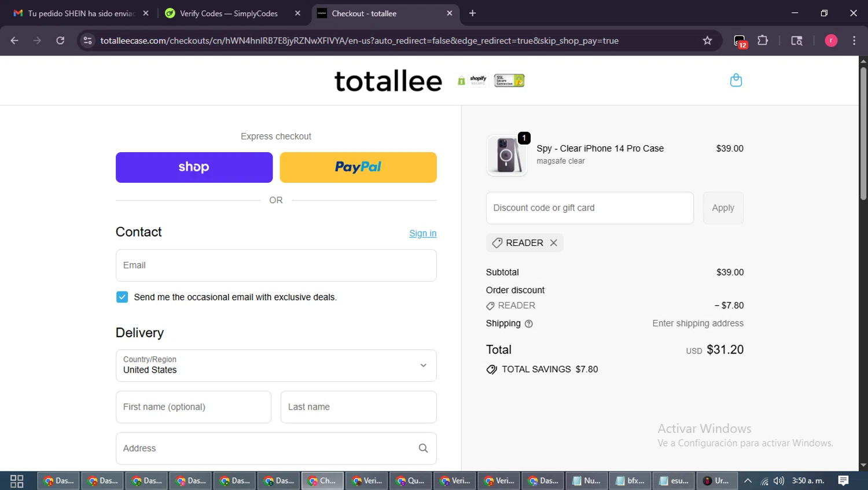Viewport: 868px width, 490px height.
Task: Click the extension icon with badge 12
Action: click(740, 41)
